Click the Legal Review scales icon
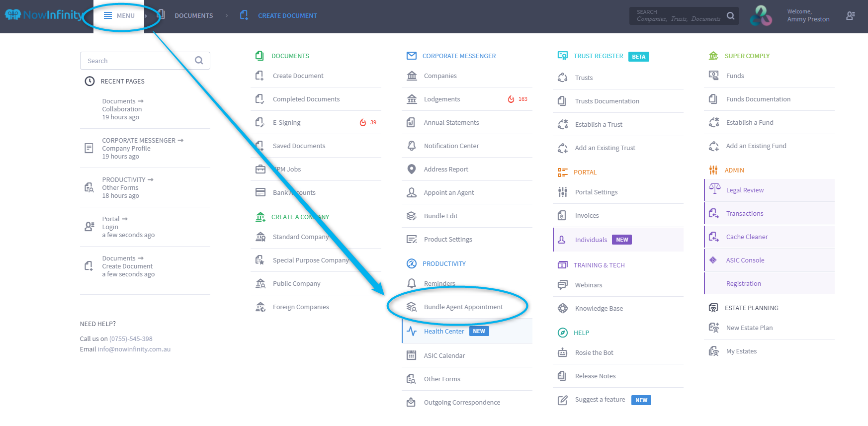 coord(714,189)
